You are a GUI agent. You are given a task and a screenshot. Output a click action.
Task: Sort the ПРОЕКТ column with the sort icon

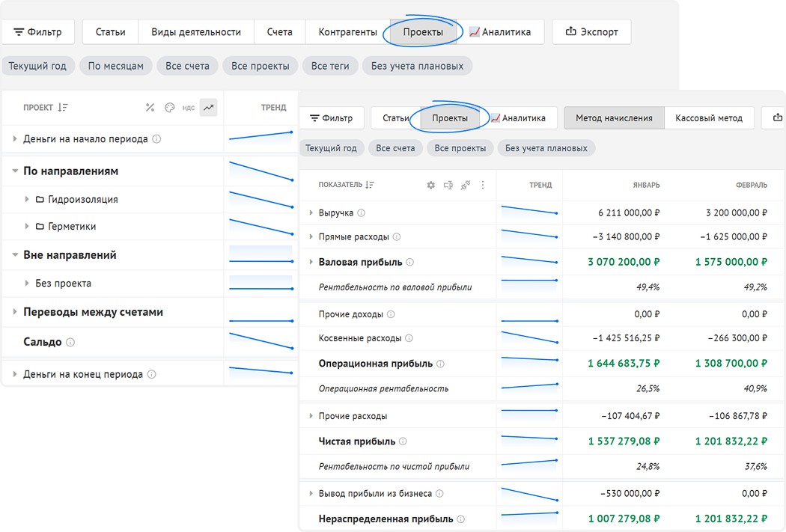[x=63, y=107]
